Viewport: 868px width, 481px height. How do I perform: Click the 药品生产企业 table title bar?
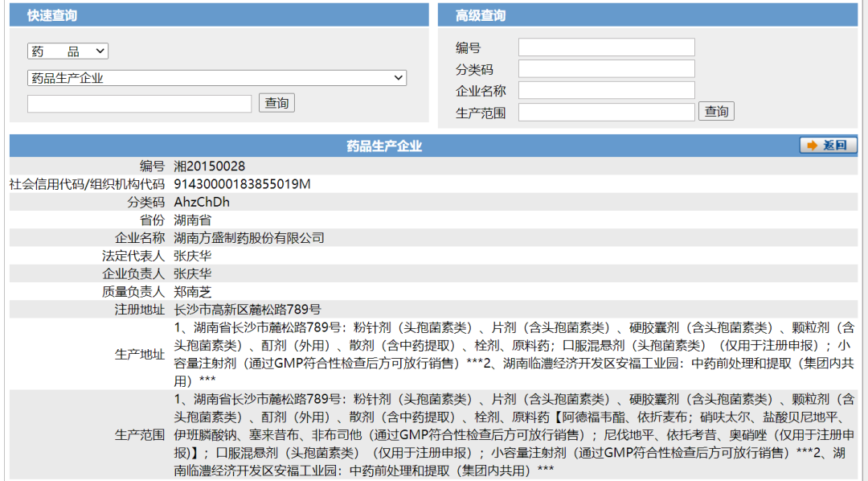(x=384, y=146)
